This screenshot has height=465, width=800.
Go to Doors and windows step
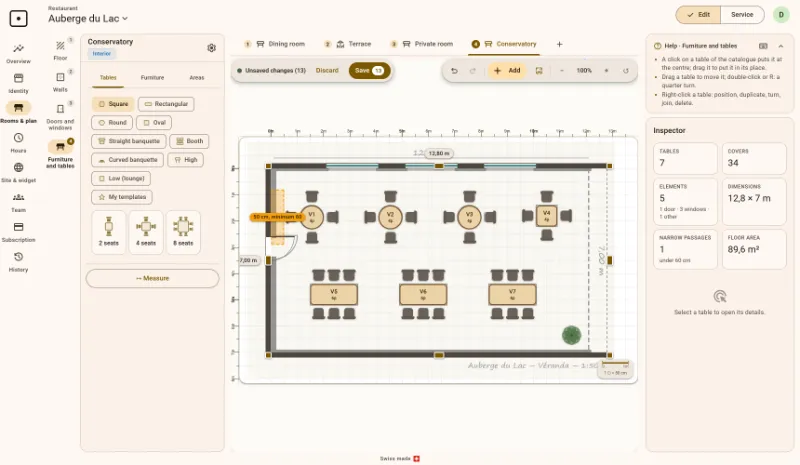(x=60, y=116)
